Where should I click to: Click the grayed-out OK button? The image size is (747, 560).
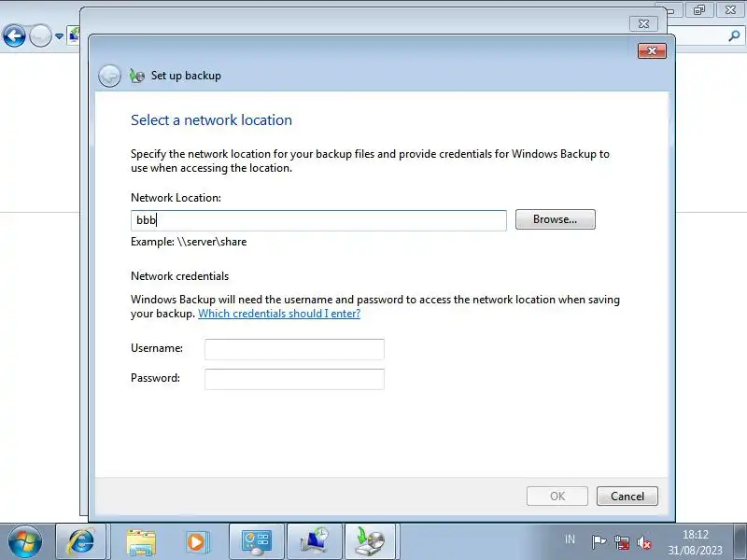point(557,497)
